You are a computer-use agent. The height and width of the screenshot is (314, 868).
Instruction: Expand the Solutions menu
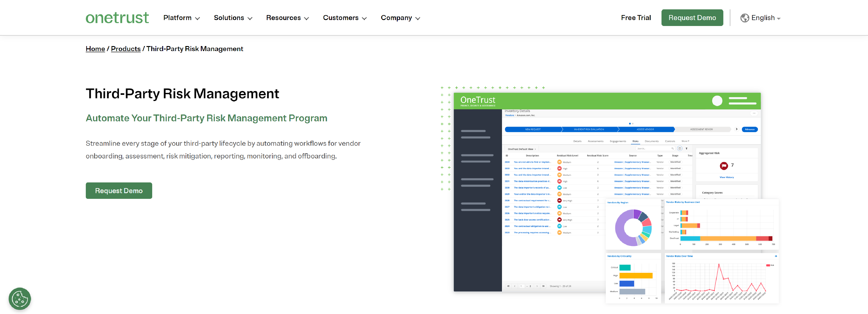(x=233, y=18)
